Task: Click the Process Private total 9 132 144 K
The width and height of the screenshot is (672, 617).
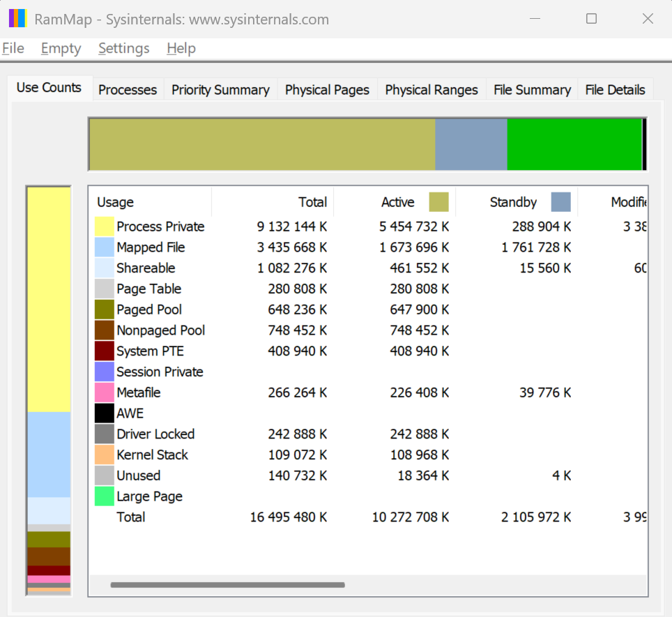Action: click(292, 226)
